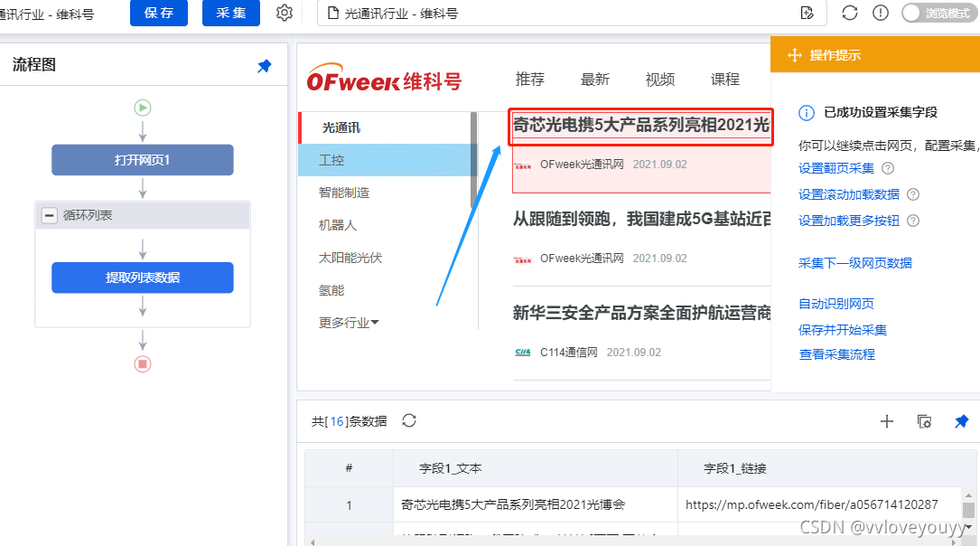Click 设置翻页采集 link
The height and width of the screenshot is (546, 980).
click(836, 168)
